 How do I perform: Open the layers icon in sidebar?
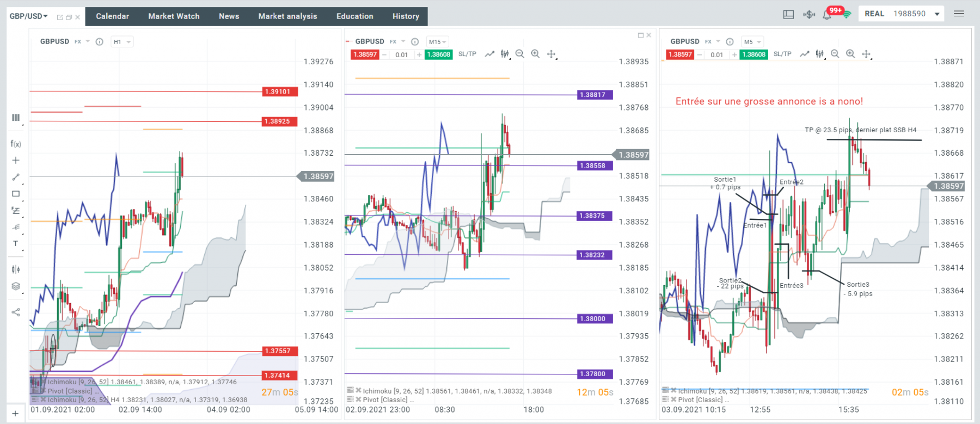[16, 286]
